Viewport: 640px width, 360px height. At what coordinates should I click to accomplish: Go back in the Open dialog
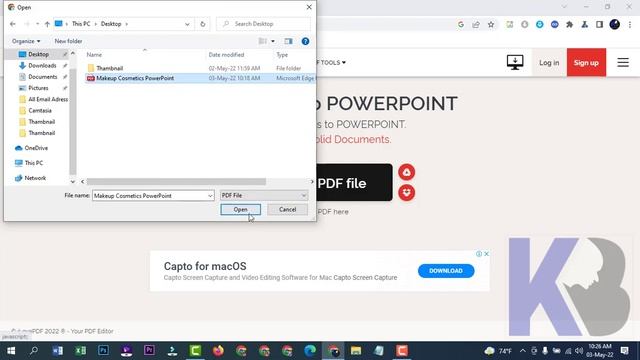pos(13,24)
